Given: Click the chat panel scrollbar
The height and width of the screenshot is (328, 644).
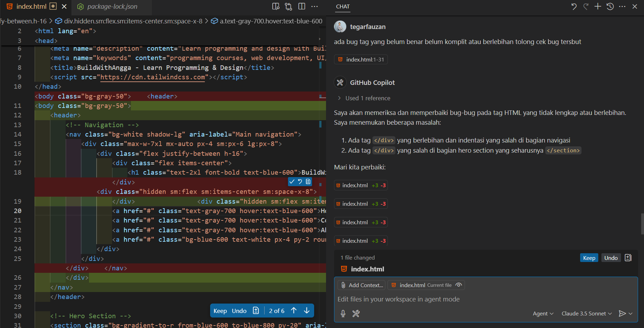Looking at the screenshot, I should click(642, 224).
